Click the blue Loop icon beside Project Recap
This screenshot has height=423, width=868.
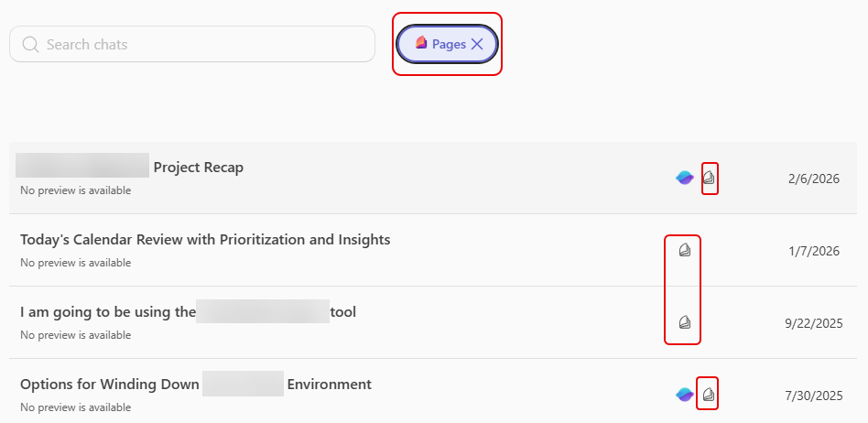685,178
